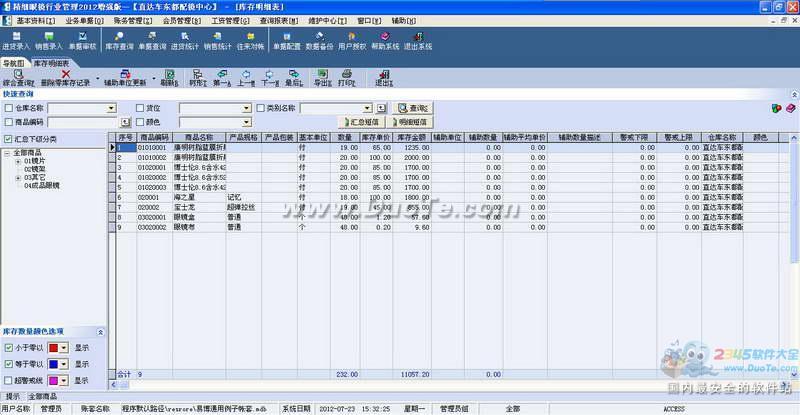The width and height of the screenshot is (800, 415).
Task: Uncheck the 汇总下级分类 checkbox
Action: (x=9, y=139)
